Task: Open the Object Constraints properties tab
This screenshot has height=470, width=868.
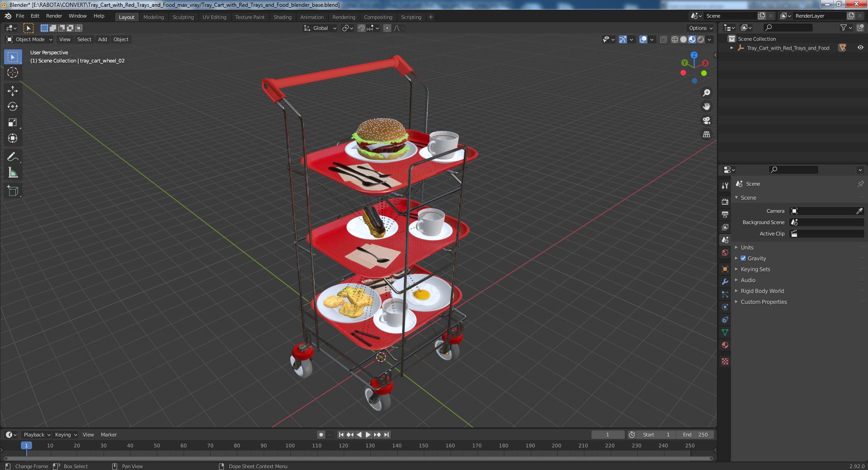Action: point(725,320)
